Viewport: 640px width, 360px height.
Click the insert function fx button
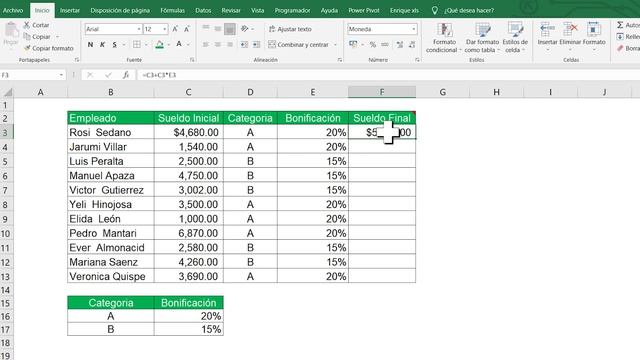point(126,75)
